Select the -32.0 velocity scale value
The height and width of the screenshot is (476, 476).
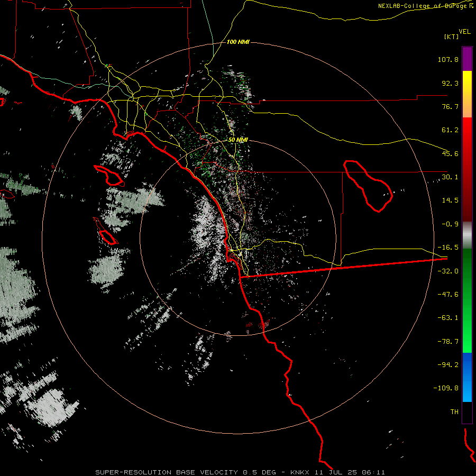[x=448, y=271]
